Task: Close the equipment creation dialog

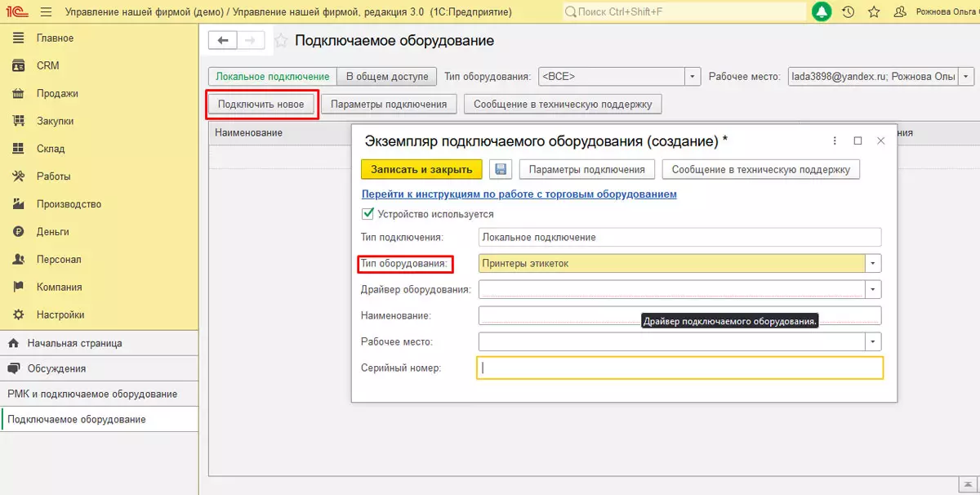Action: (x=880, y=140)
